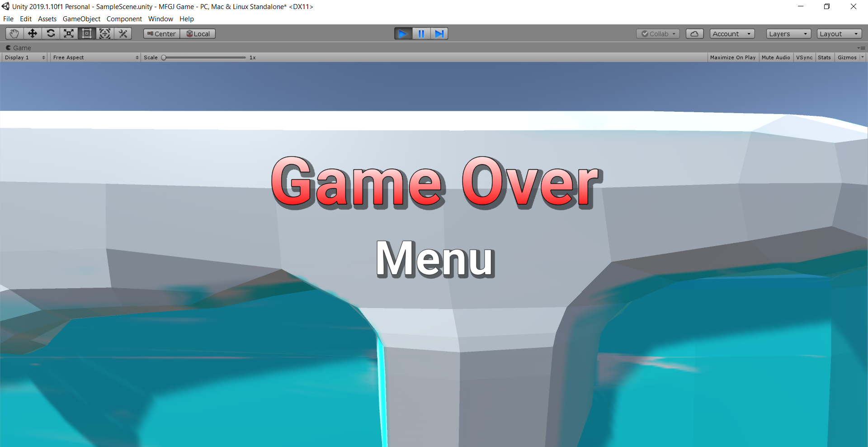
Task: Select the Hand tool
Action: pos(14,33)
